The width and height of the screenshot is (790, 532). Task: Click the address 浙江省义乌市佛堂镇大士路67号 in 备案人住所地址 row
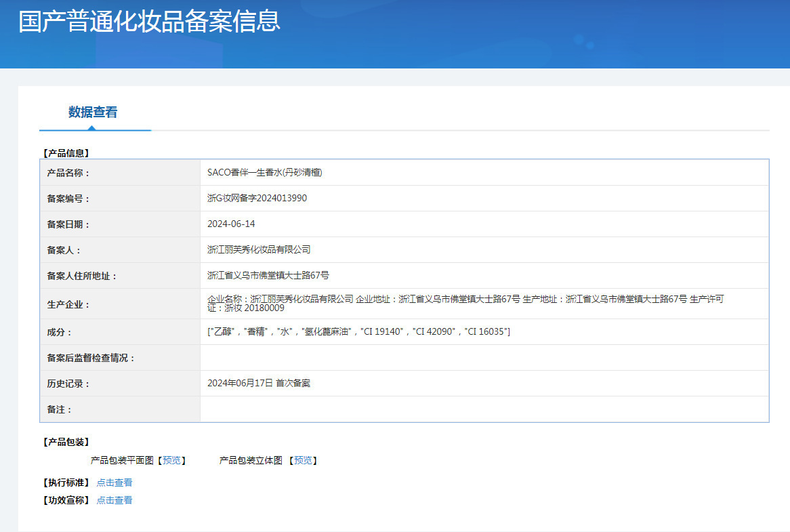pos(268,275)
